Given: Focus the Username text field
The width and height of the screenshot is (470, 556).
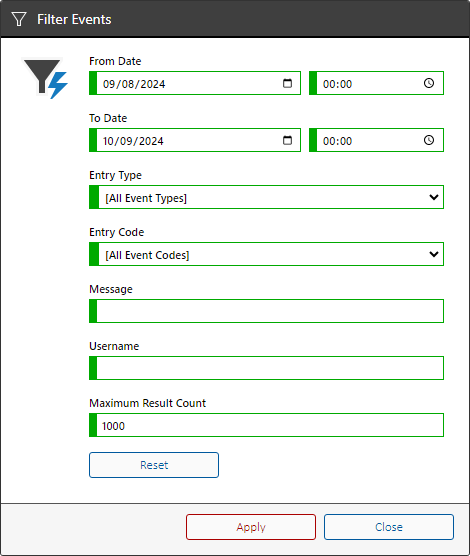Looking at the screenshot, I should [266, 368].
